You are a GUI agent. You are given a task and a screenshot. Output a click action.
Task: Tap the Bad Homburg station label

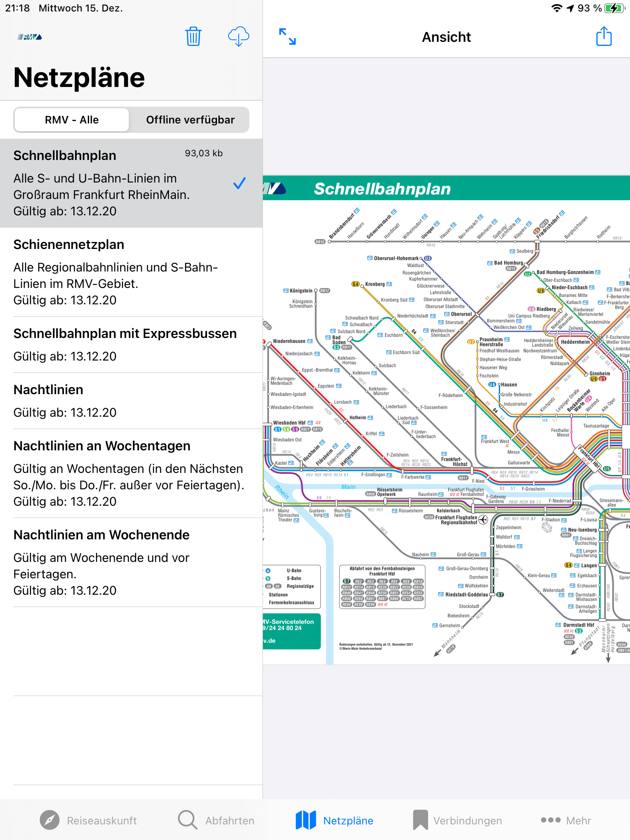point(508,263)
